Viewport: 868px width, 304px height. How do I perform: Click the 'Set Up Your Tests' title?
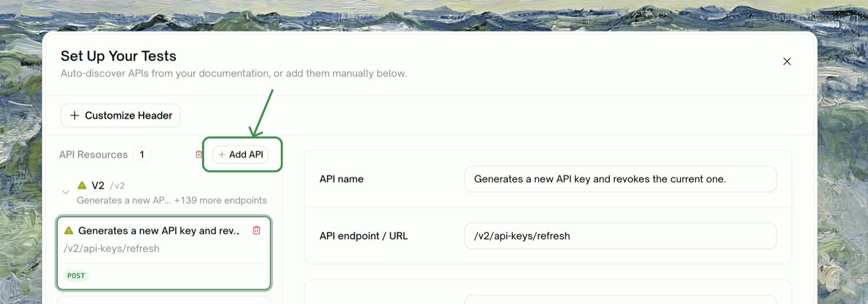[x=118, y=56]
